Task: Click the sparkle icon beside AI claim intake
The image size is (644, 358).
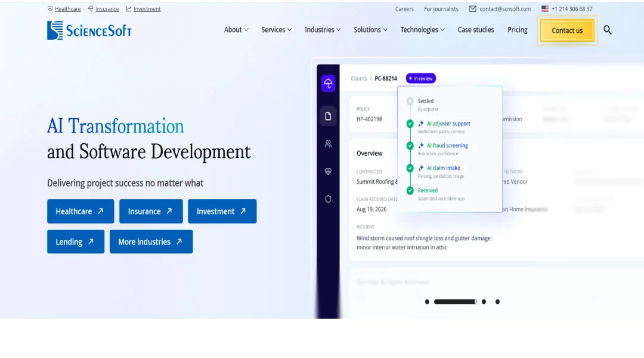Action: 421,168
